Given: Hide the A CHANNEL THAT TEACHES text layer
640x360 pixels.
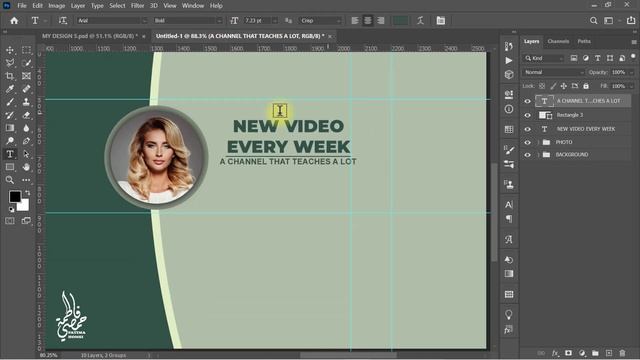Looking at the screenshot, I should [527, 101].
